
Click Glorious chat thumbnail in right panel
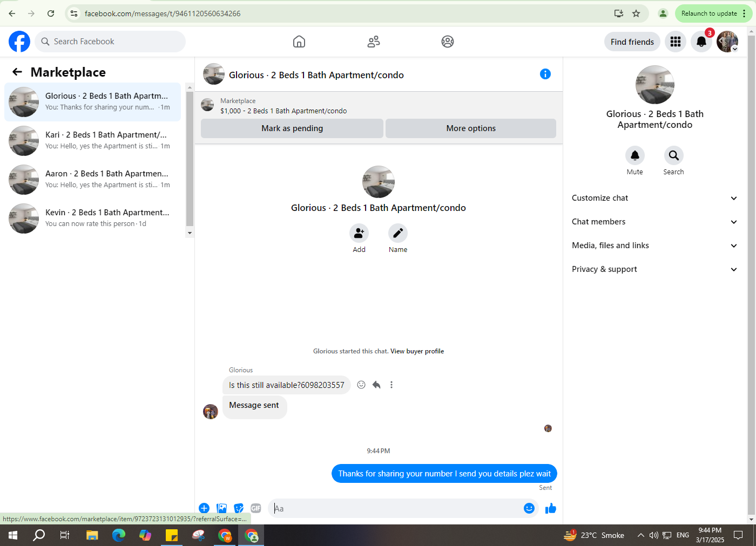[655, 85]
